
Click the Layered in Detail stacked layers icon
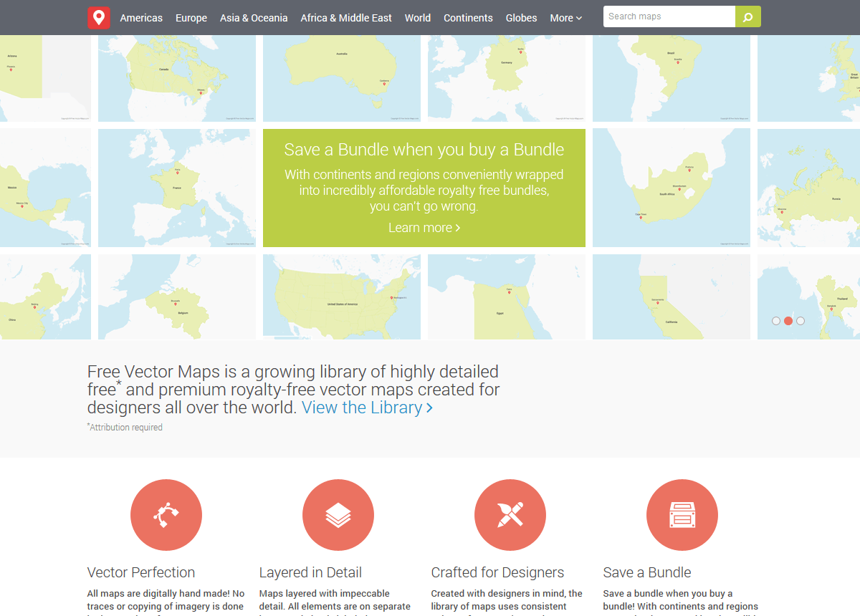click(x=338, y=515)
